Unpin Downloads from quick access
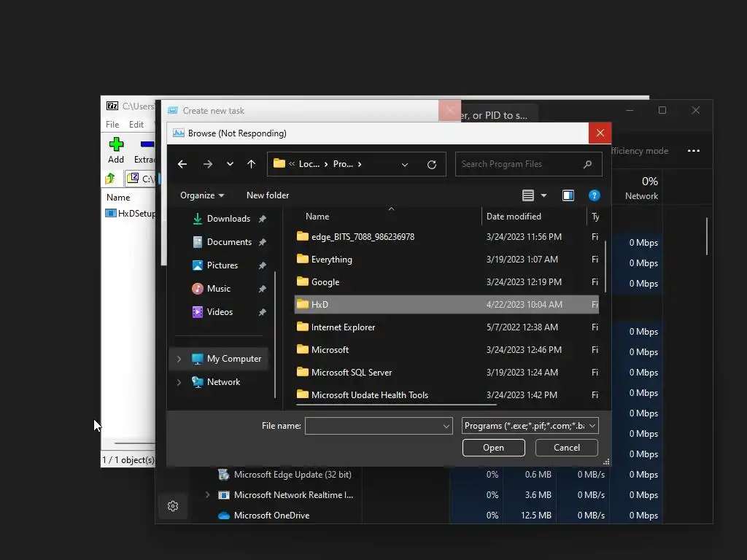The width and height of the screenshot is (747, 560). click(262, 219)
